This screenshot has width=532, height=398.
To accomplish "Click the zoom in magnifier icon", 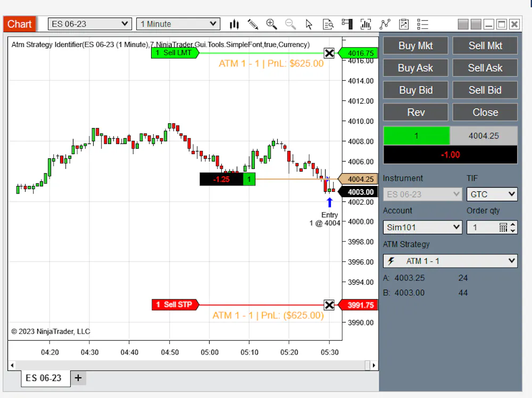I will pos(271,24).
